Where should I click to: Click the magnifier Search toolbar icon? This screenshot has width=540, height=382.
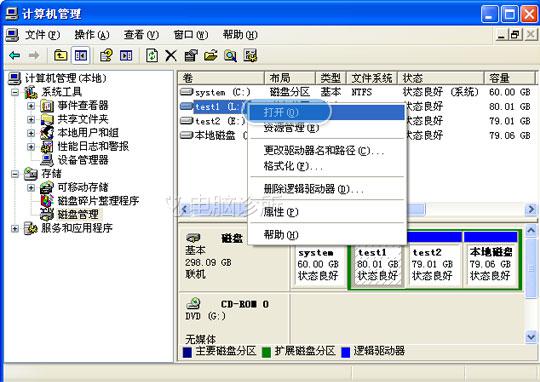[230, 55]
